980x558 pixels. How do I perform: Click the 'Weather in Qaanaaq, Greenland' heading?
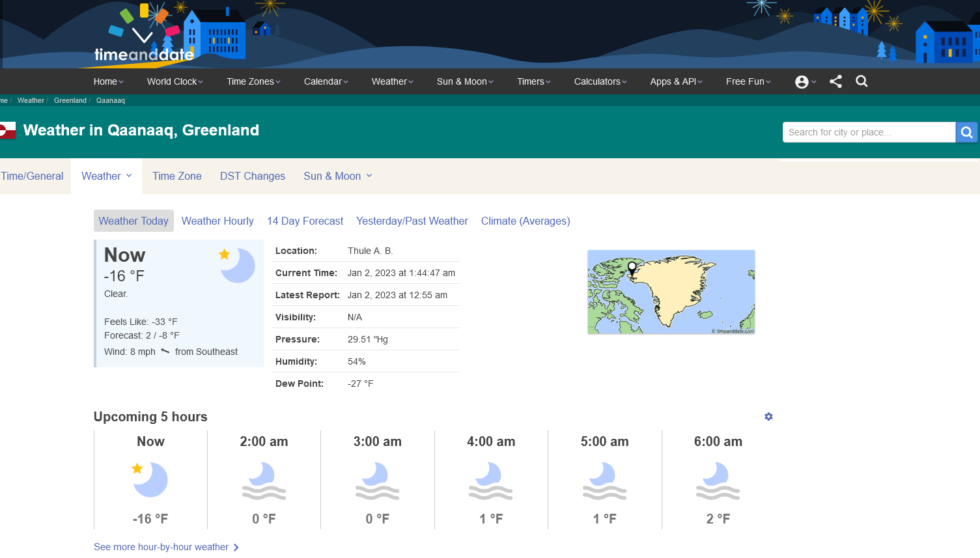[x=141, y=130]
